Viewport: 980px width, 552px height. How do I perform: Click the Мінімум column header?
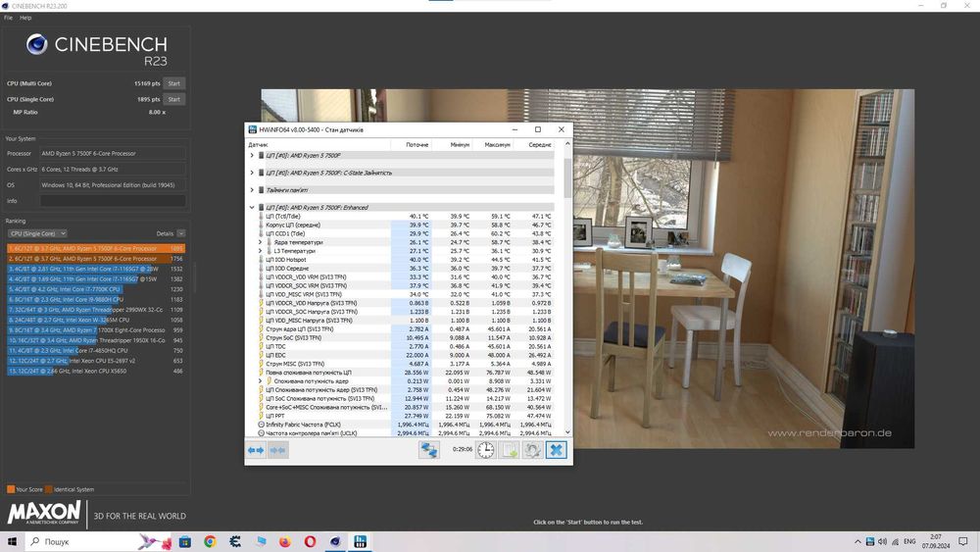452,144
